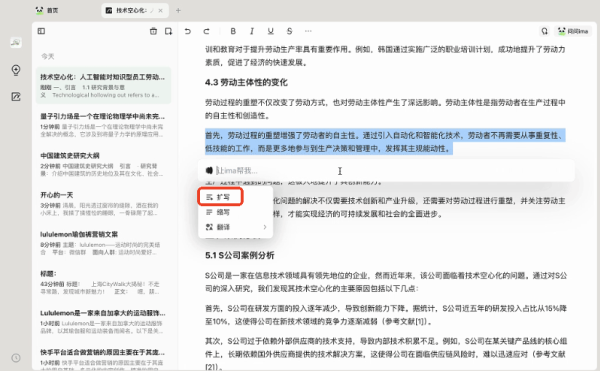Image resolution: width=600 pixels, height=371 pixels.
Task: Toggle strikethrough formatting
Action: point(289,31)
